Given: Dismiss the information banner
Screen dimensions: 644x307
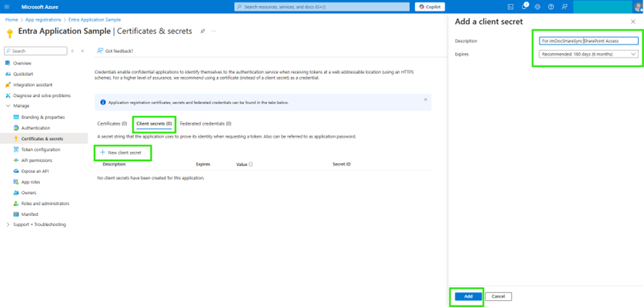Looking at the screenshot, I should click(425, 99).
